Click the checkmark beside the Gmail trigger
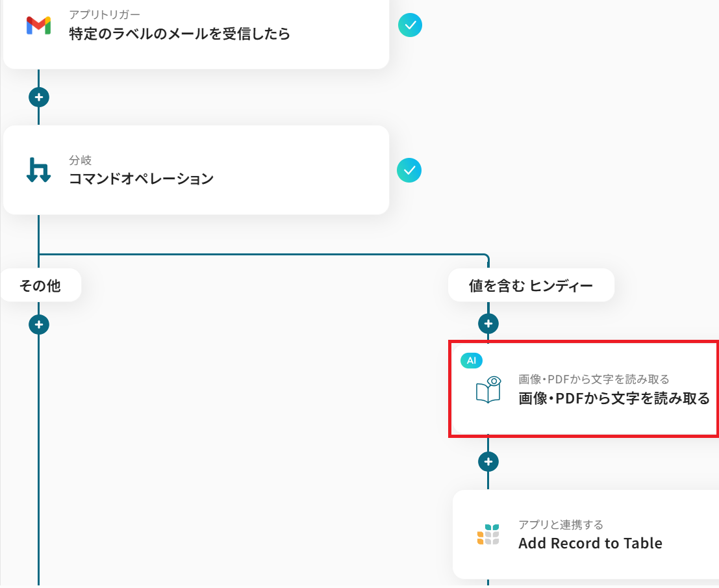This screenshot has height=588, width=719. [x=410, y=25]
